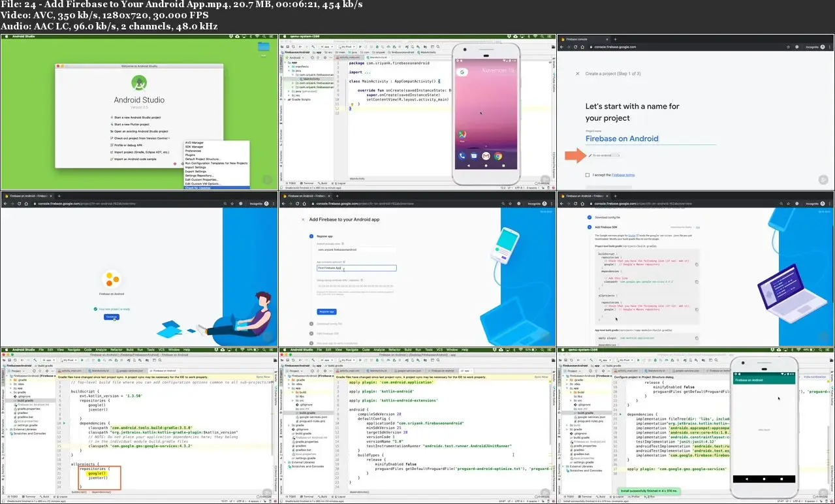The width and height of the screenshot is (835, 504).
Task: Open the blue desktop folder icon
Action: [x=264, y=46]
